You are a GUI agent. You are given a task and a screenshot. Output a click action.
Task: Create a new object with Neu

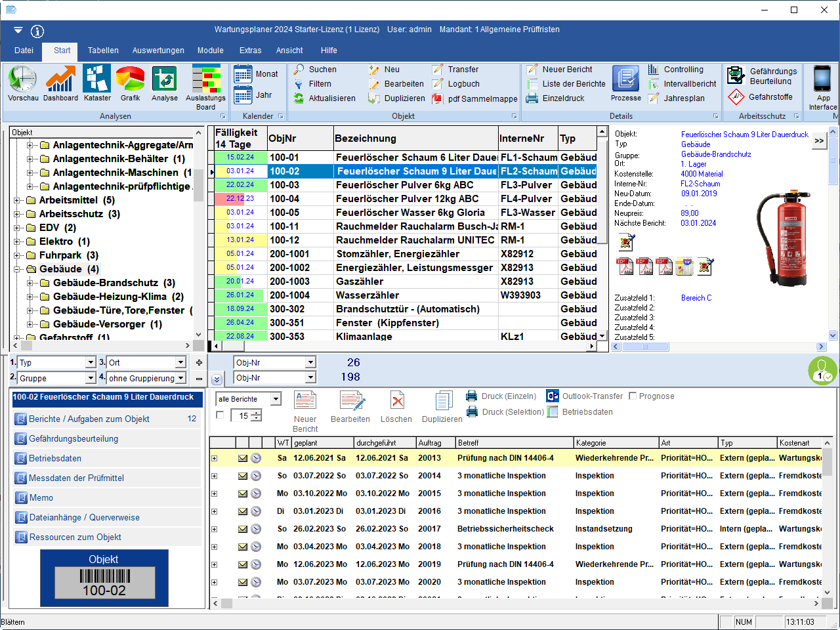coord(385,69)
